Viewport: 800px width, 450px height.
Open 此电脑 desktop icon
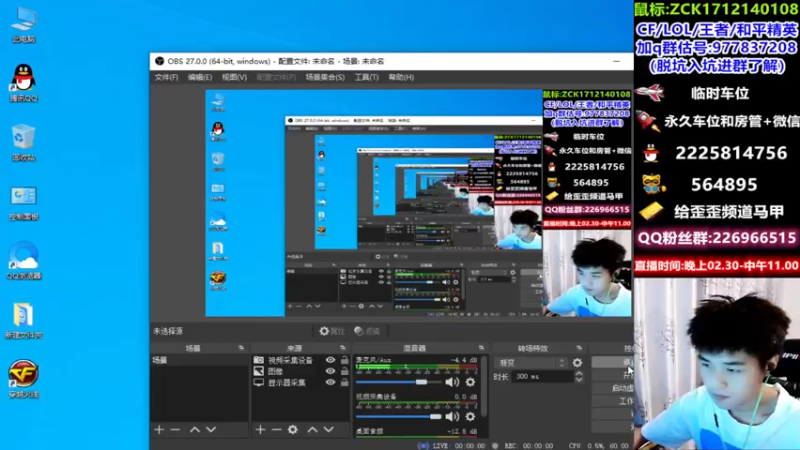[x=23, y=25]
